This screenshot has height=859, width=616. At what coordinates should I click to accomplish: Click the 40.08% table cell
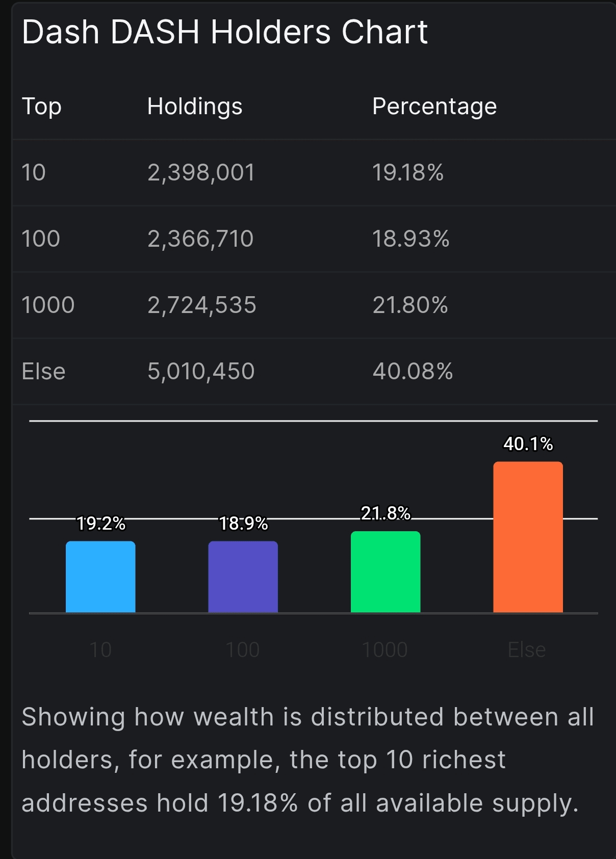(413, 372)
